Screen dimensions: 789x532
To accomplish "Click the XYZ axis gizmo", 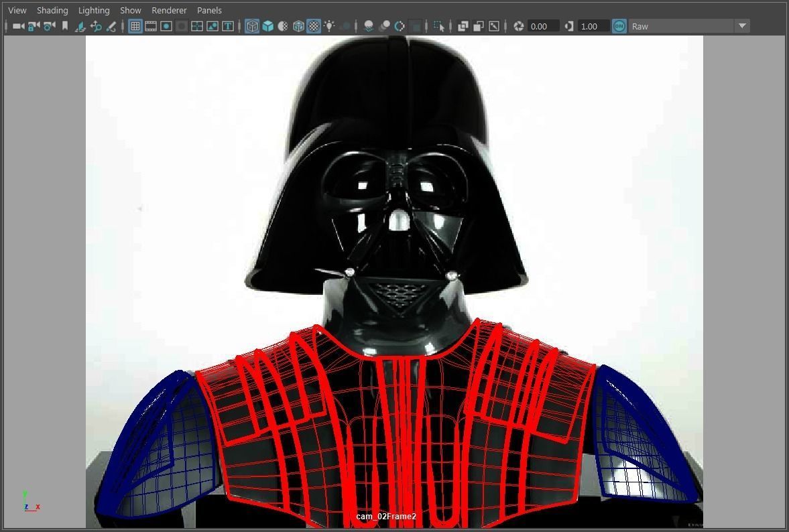I will pos(32,501).
